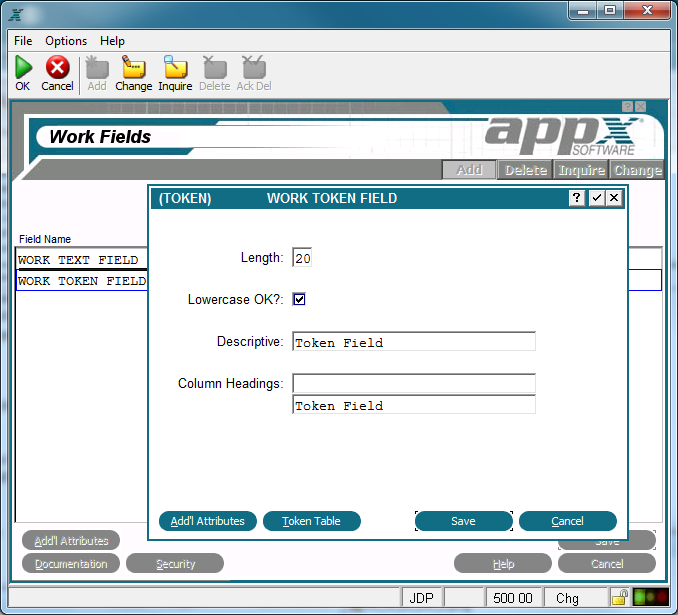Click the red Cancel toolbar icon
This screenshot has height=615, width=678.
click(58, 67)
